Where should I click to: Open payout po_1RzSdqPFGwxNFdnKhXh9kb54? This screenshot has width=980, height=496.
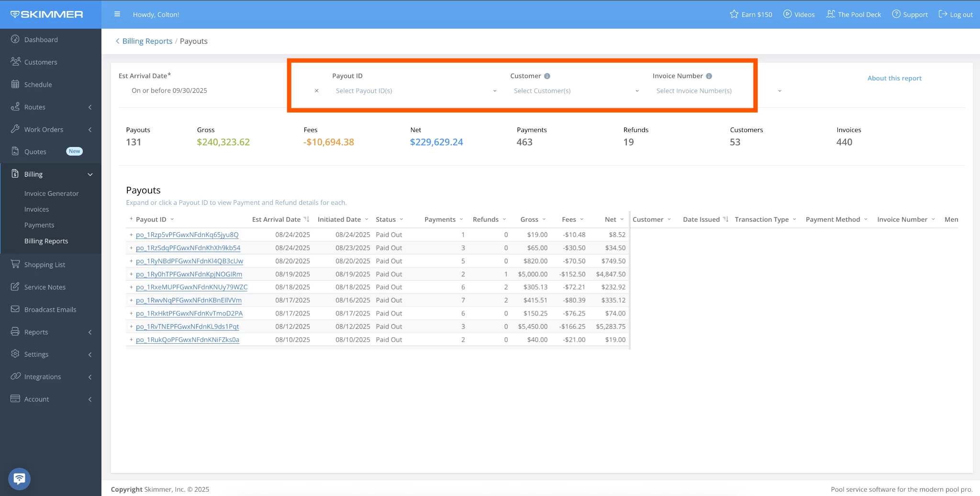188,248
